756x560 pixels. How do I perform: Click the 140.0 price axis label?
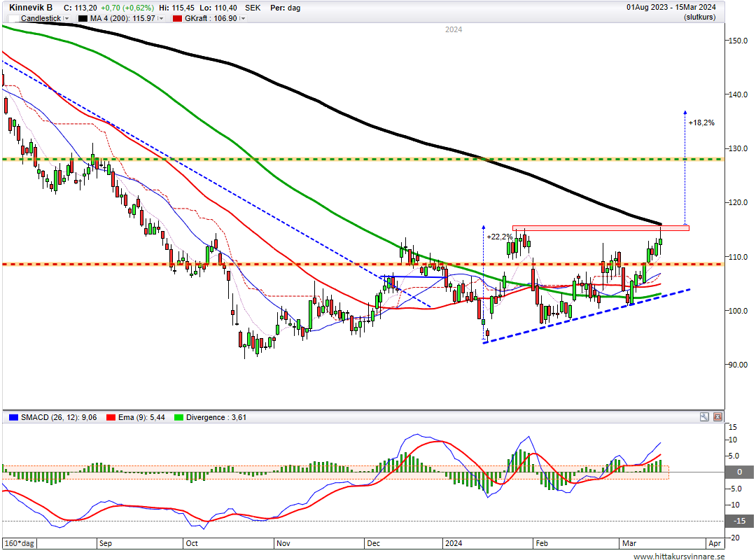738,94
